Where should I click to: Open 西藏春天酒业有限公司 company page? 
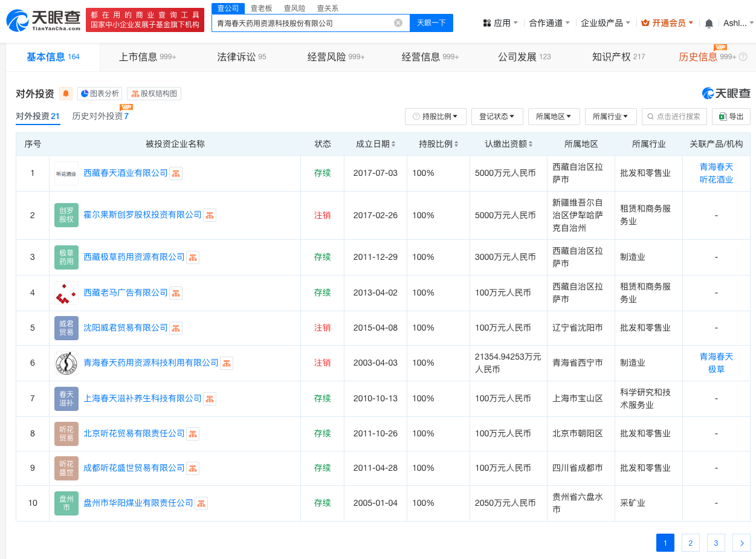[x=125, y=172]
